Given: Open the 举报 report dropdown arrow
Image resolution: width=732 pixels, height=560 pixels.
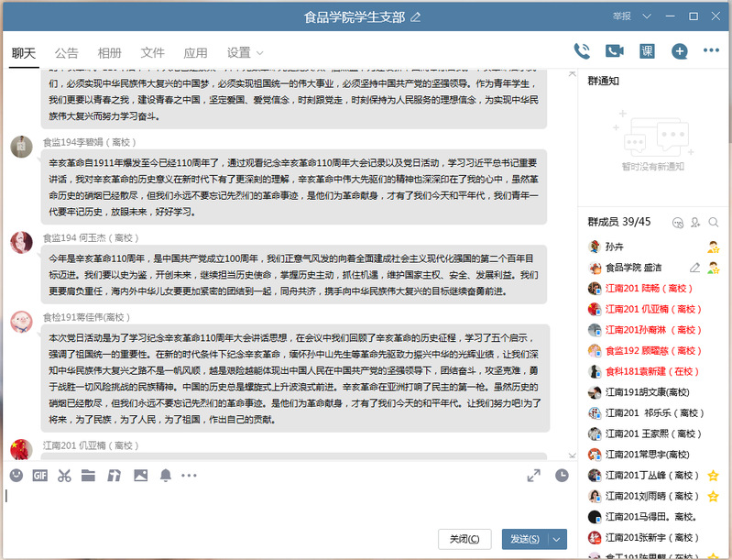Looking at the screenshot, I should (647, 16).
